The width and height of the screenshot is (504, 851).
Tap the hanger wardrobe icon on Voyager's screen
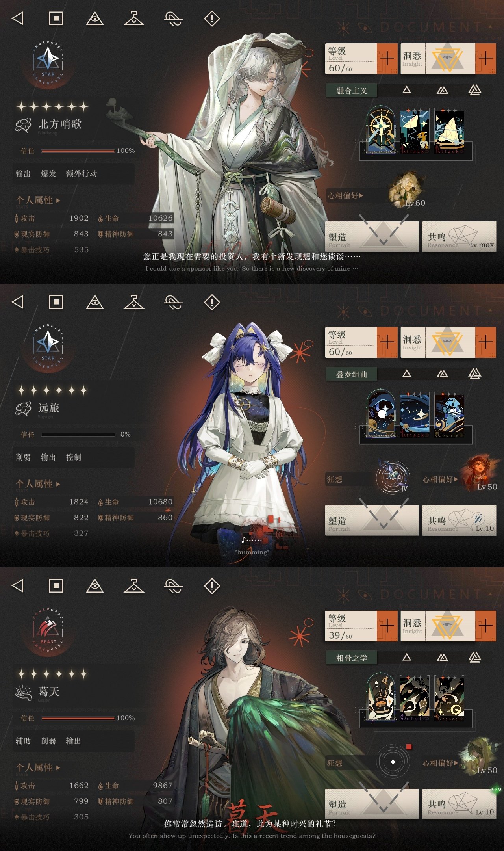134,302
